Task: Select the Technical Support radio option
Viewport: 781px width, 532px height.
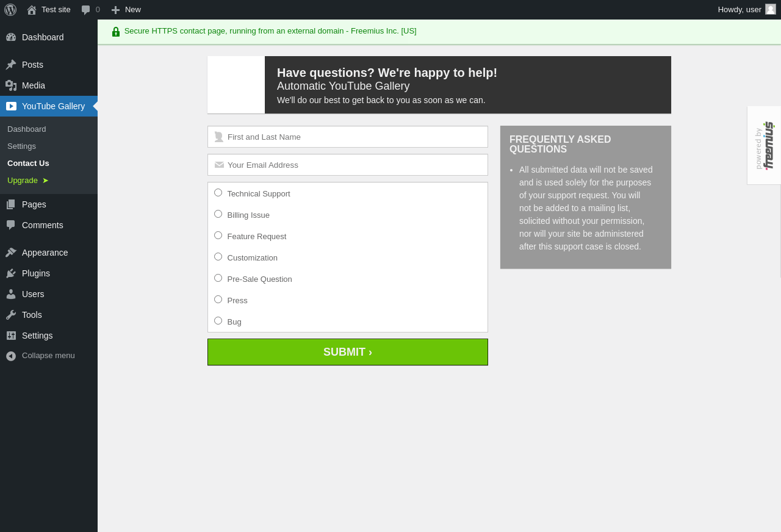Action: [218, 193]
